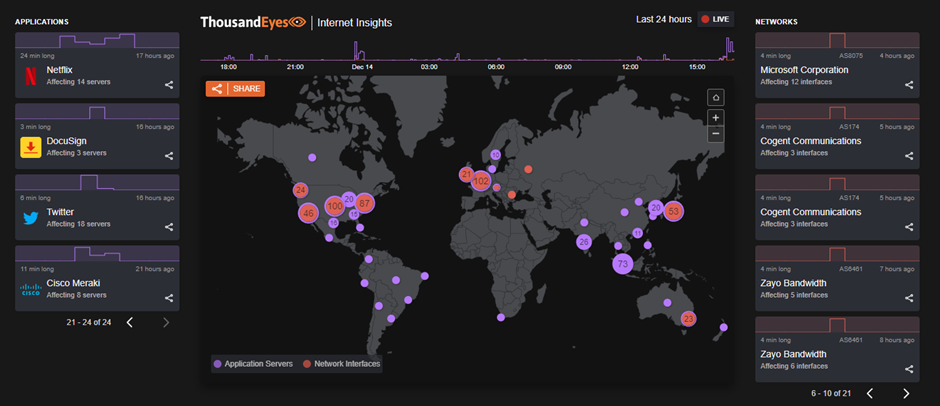The image size is (940, 406).
Task: Open the Twitter outage entry
Action: 97,207
